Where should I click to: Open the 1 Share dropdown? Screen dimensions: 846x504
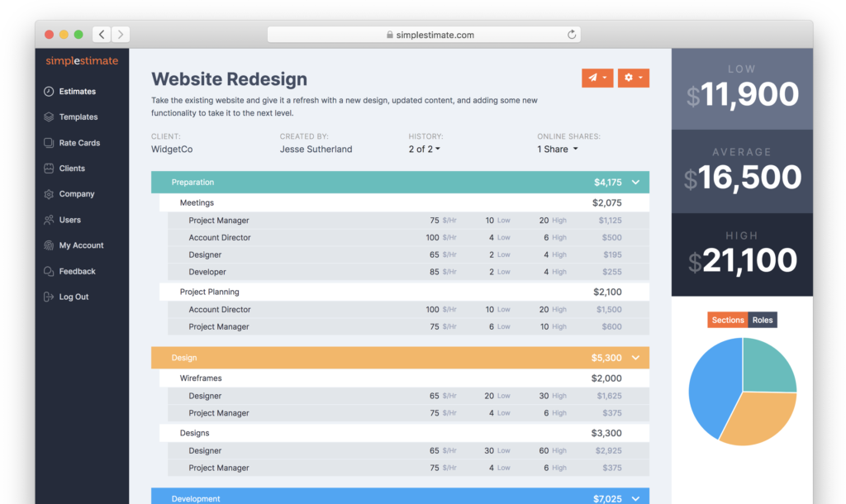pyautogui.click(x=558, y=150)
